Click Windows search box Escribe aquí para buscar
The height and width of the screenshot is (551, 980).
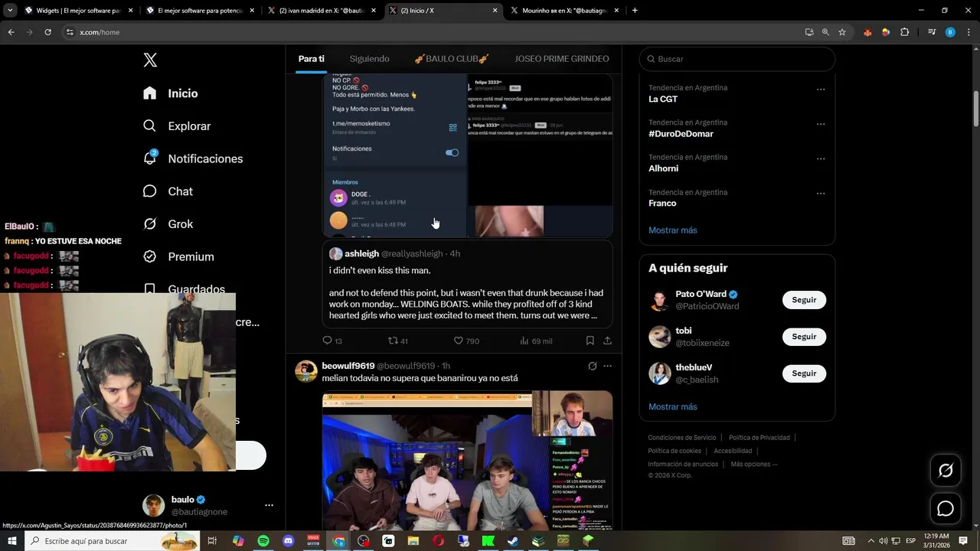point(113,541)
